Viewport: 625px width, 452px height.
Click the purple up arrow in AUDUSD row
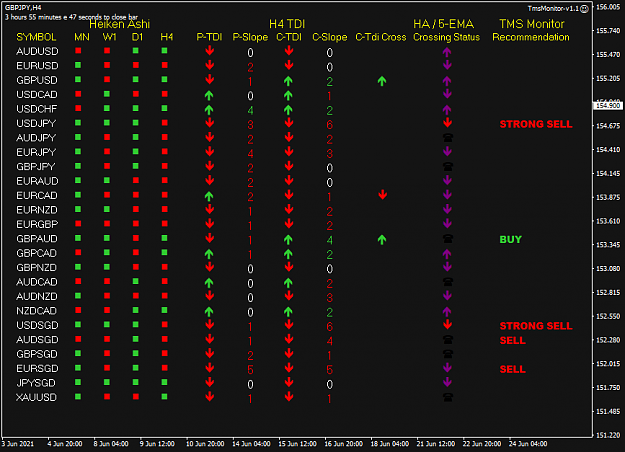[x=447, y=51]
